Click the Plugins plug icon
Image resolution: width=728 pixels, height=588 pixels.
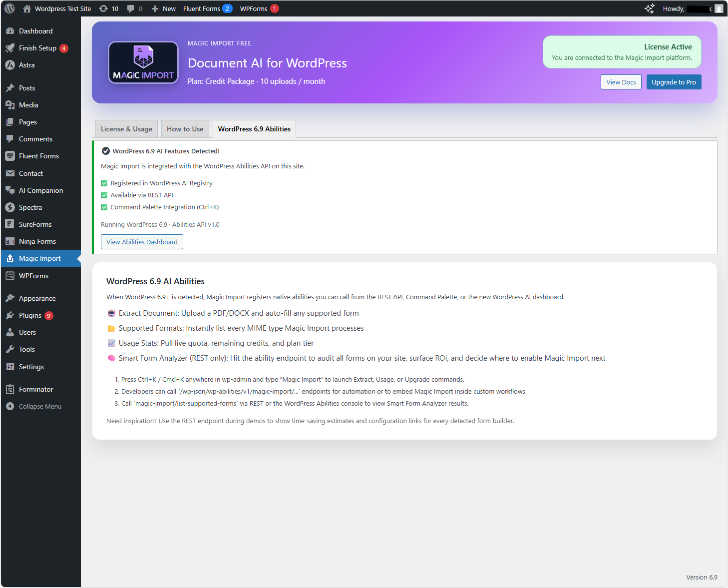10,315
